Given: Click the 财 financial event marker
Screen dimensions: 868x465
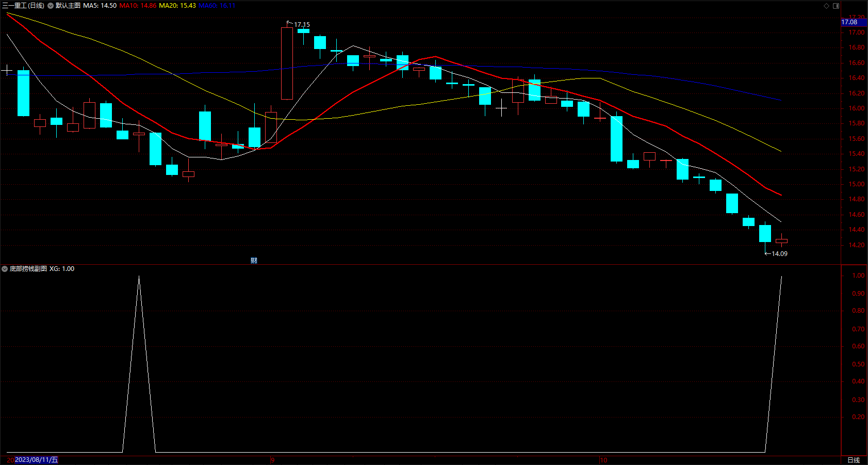Looking at the screenshot, I should point(254,261).
